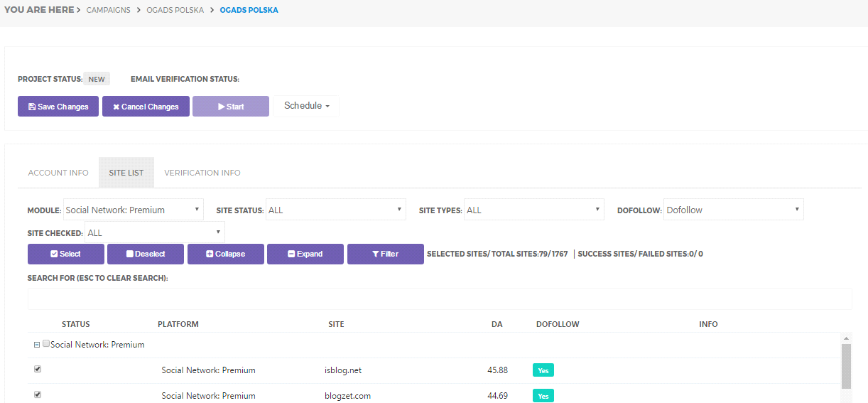Uncheck the blogzet.com site checkbox
868x403 pixels.
(x=38, y=394)
